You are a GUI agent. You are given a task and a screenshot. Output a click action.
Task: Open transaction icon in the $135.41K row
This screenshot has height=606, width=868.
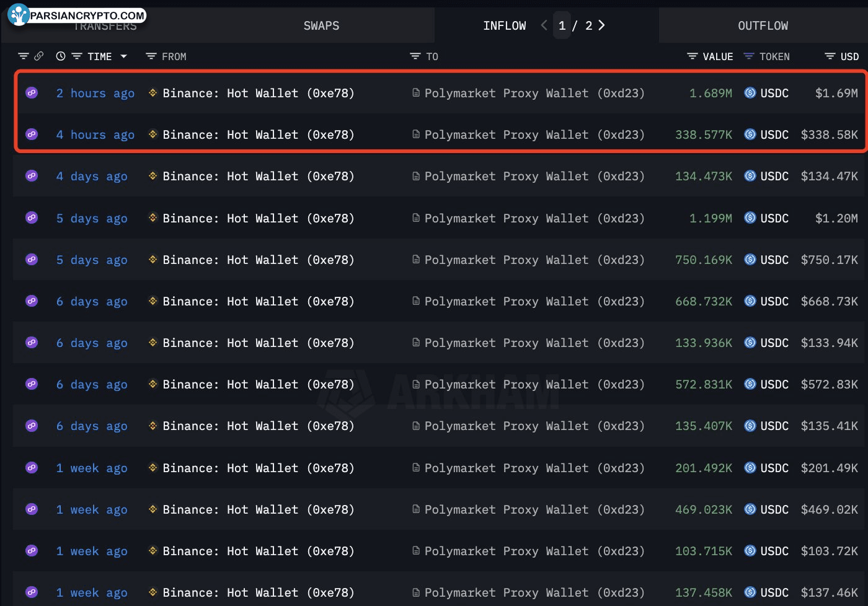[32, 426]
